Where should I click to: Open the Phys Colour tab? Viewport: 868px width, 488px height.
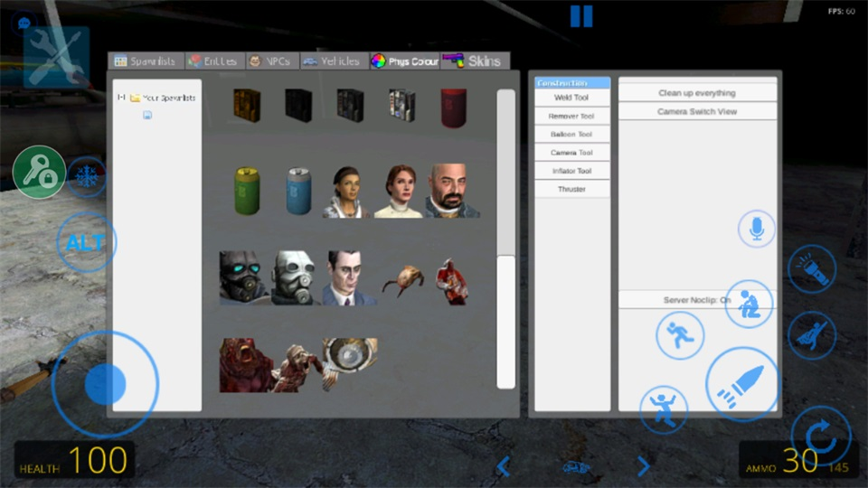point(405,61)
